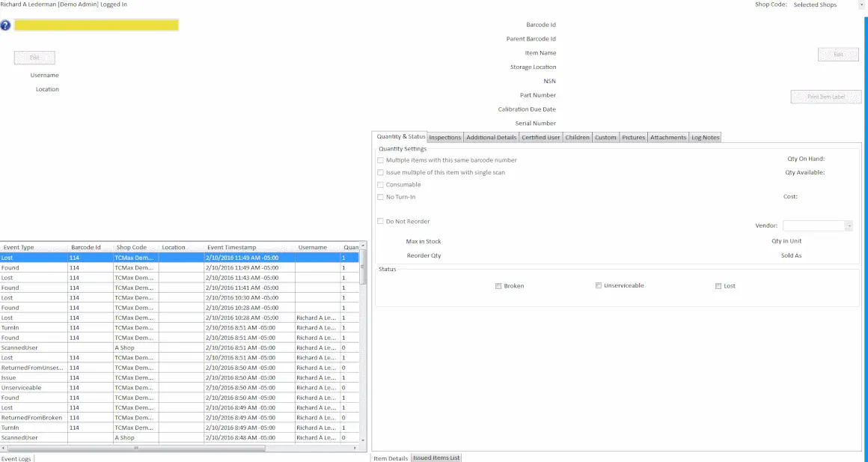Image resolution: width=868 pixels, height=462 pixels.
Task: Tick the Do Not Reorder checkbox
Action: (x=381, y=222)
